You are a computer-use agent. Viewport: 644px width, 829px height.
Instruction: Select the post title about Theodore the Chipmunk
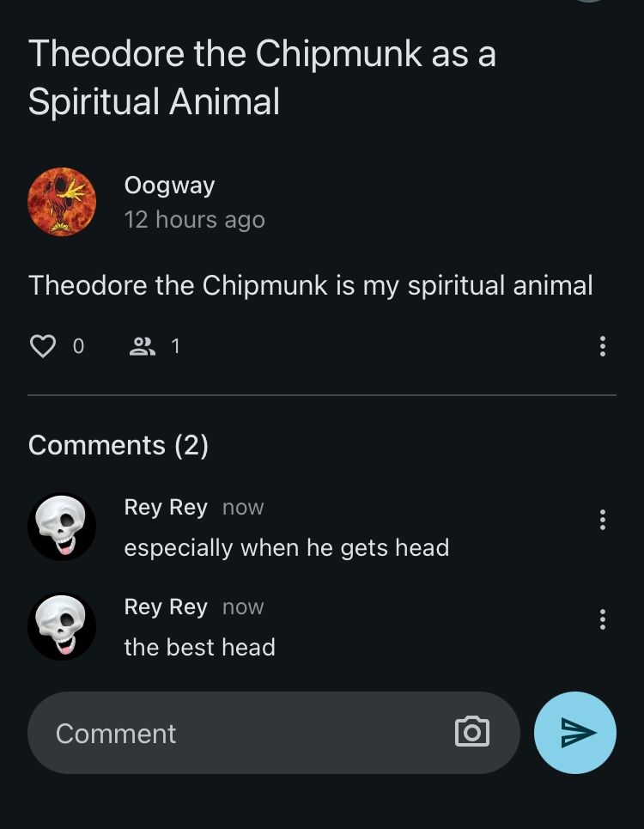[262, 77]
